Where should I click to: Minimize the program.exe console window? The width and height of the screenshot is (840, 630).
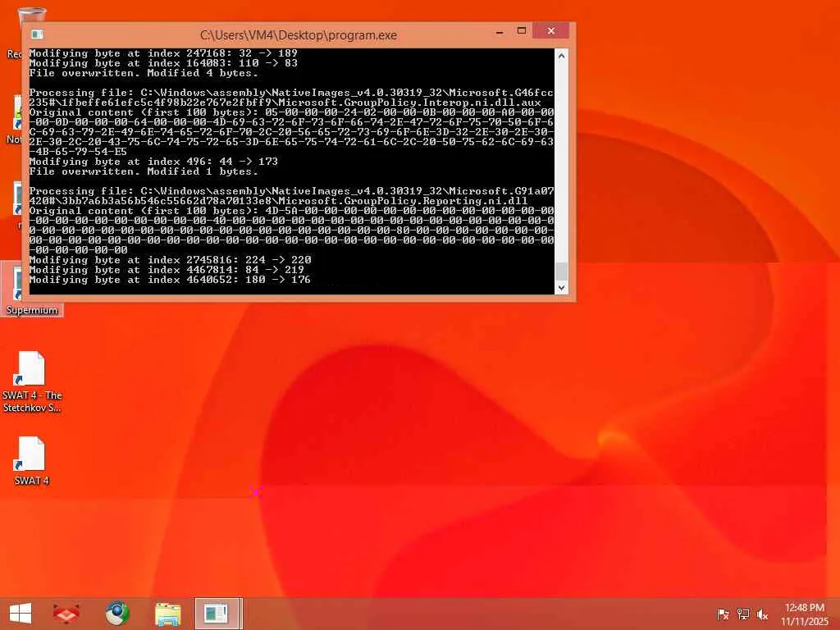tap(500, 32)
